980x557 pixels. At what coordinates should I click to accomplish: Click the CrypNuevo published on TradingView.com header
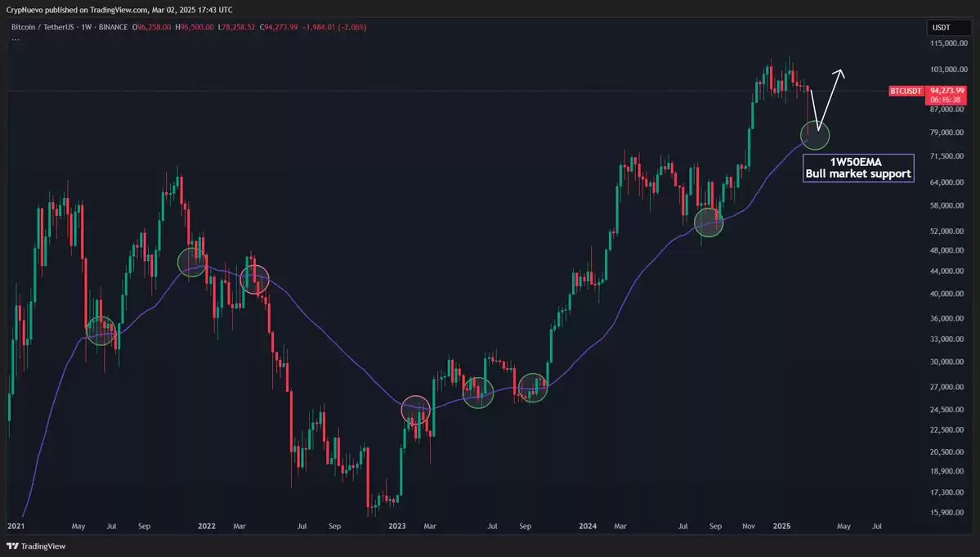click(119, 10)
